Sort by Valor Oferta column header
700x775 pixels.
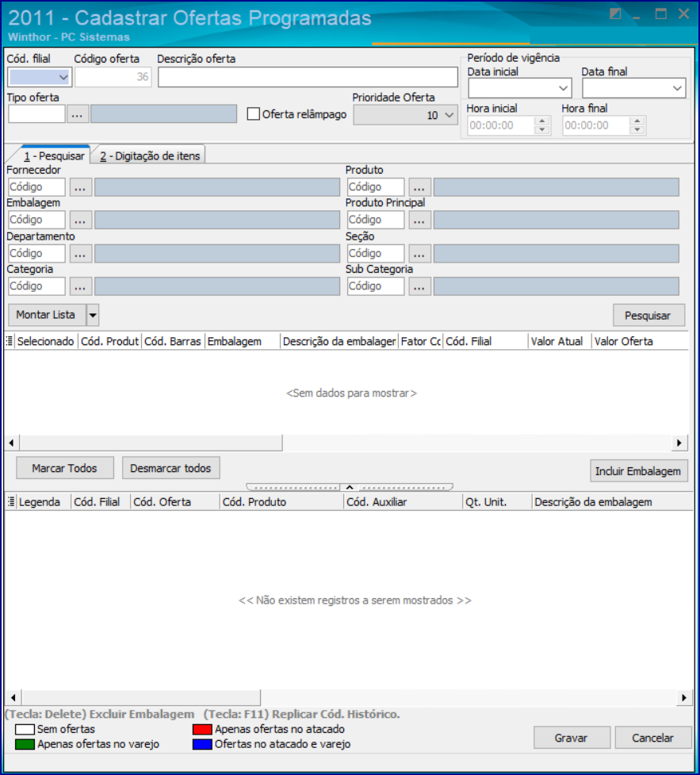[641, 342]
